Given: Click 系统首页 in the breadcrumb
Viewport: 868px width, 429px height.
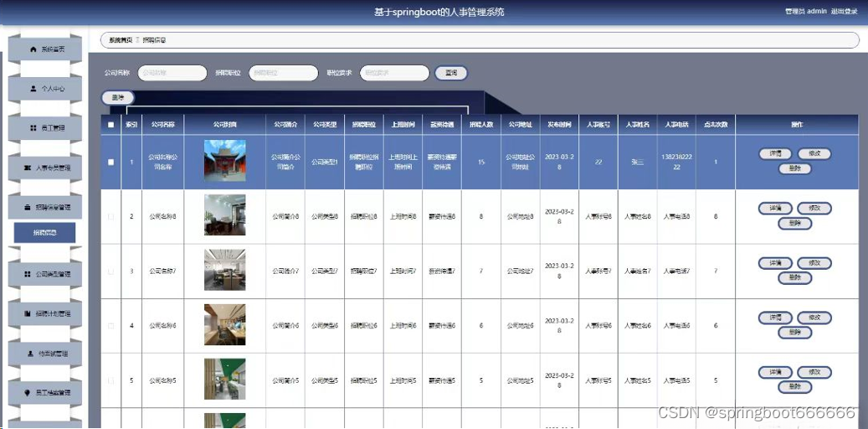Looking at the screenshot, I should pyautogui.click(x=121, y=40).
